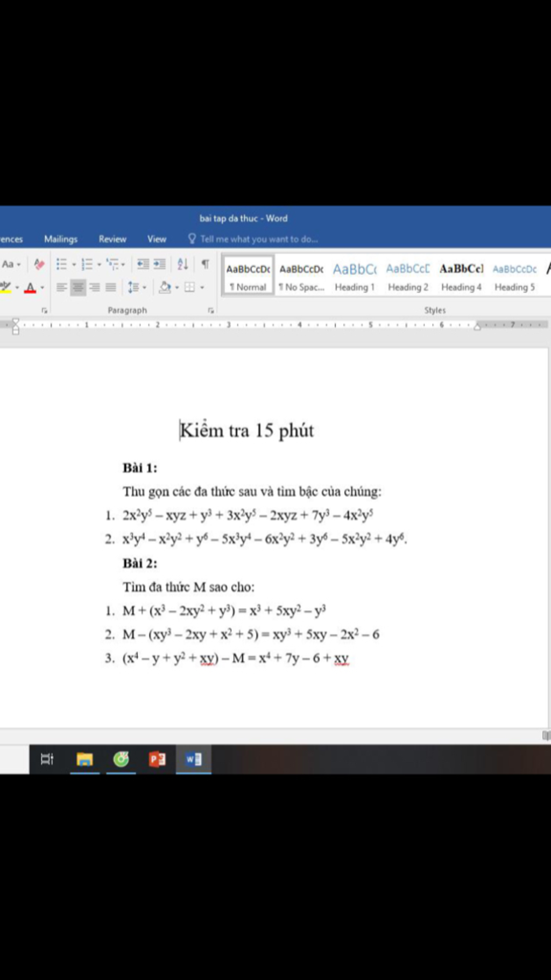Expand the numbering library dropdown arrow
This screenshot has height=980, width=551.
point(99,264)
